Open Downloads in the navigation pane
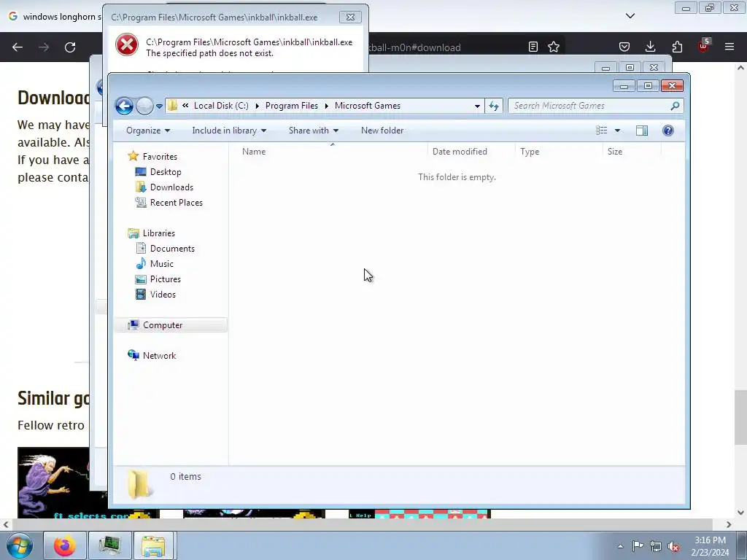This screenshot has height=560, width=747. (x=171, y=187)
